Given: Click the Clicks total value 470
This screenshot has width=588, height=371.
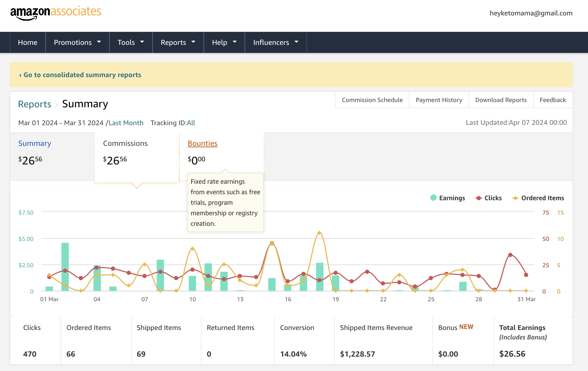Looking at the screenshot, I should [30, 354].
